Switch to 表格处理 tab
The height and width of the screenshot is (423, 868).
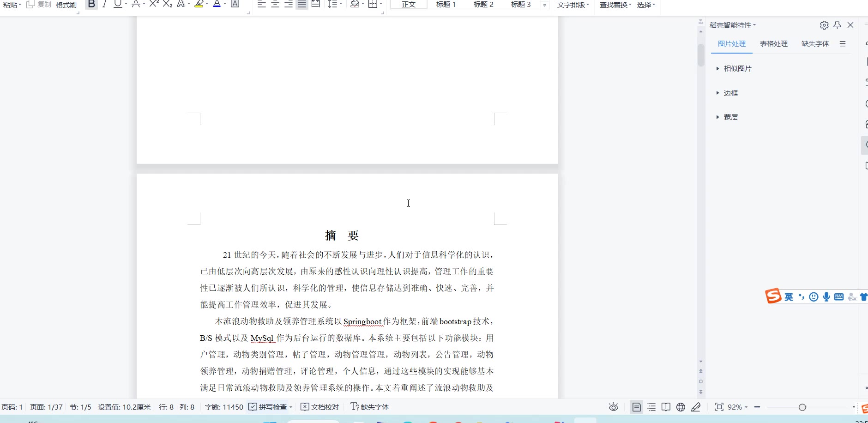(774, 44)
